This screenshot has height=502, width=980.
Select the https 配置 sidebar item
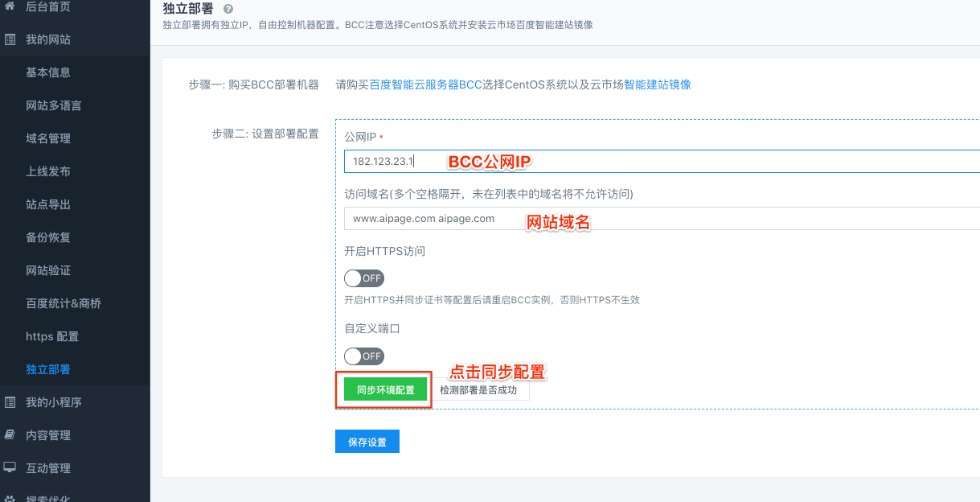[x=52, y=336]
